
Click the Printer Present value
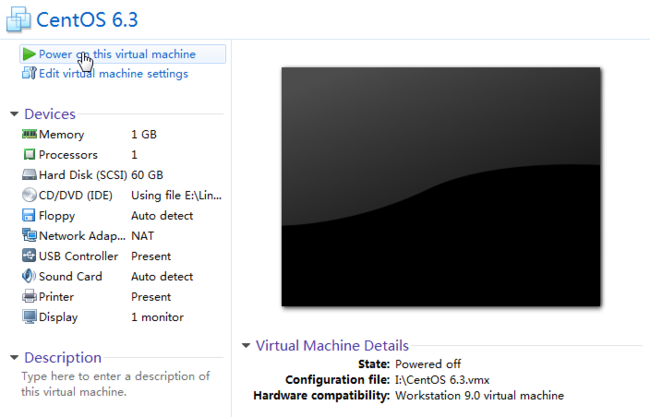151,297
